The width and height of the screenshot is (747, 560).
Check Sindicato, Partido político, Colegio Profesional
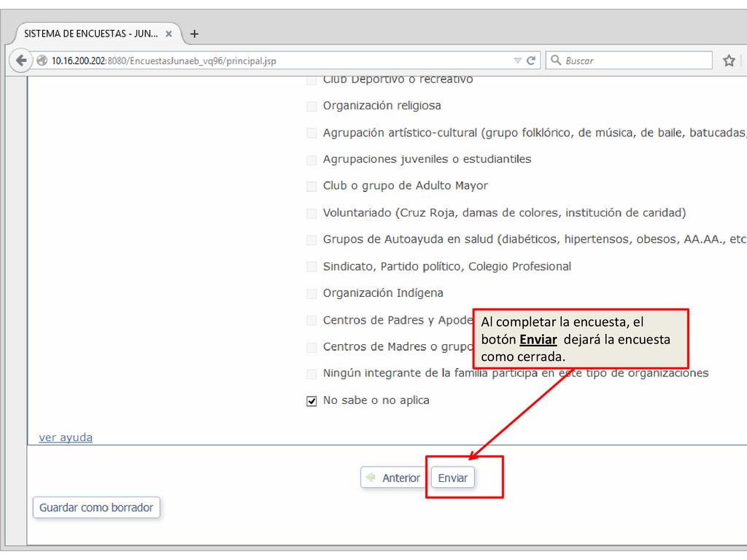[x=311, y=267]
